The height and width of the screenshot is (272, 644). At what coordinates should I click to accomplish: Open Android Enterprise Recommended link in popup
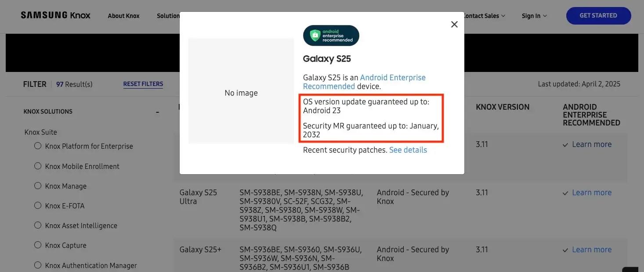(364, 82)
